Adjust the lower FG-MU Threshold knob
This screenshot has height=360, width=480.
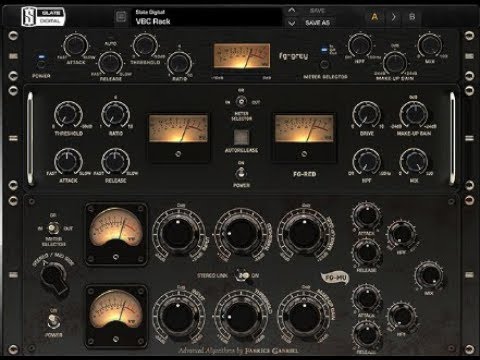tap(241, 316)
